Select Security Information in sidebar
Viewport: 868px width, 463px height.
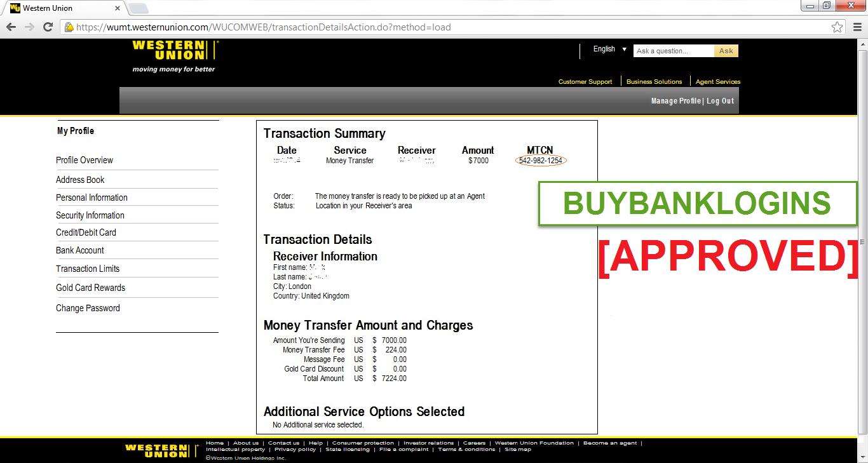point(90,215)
